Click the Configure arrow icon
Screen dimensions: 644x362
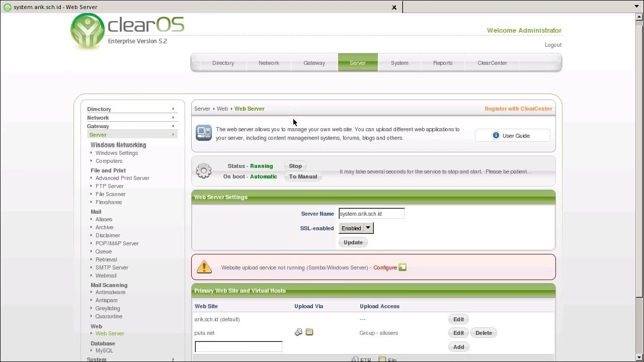click(403, 267)
